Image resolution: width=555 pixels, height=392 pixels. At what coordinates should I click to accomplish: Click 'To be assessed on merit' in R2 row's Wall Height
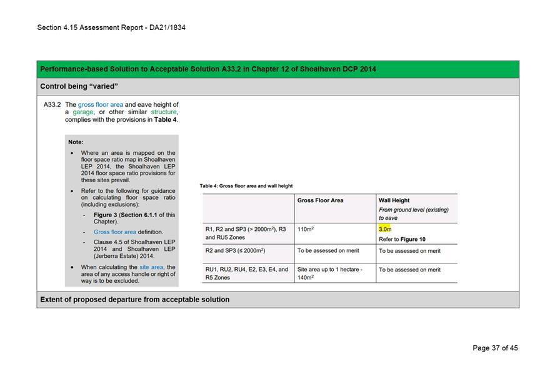coord(409,250)
